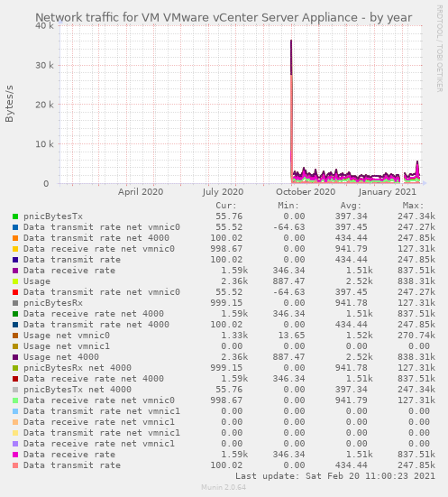448x497 pixels.
Task: Click the gray swatch beside pnicBytesRx
Action: click(15, 303)
